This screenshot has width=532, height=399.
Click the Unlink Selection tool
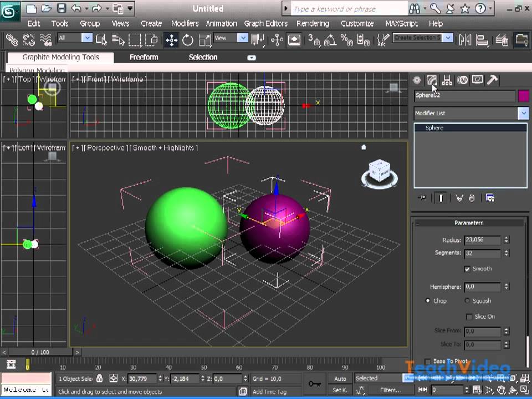click(x=29, y=40)
